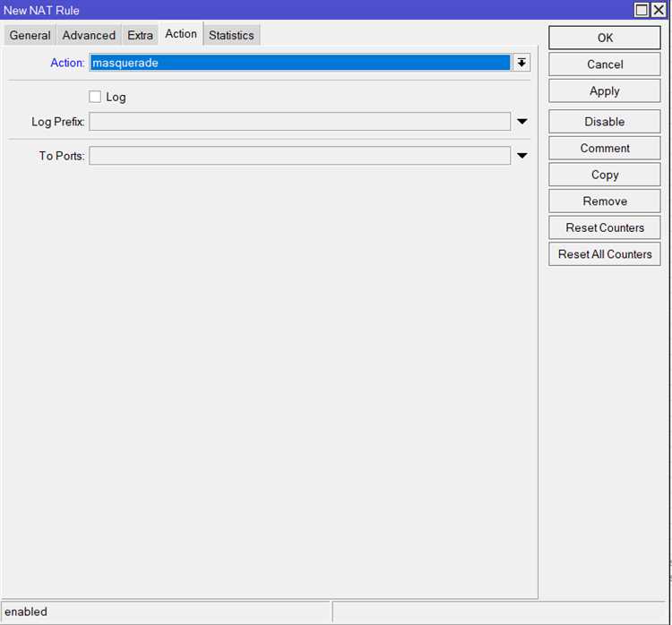Click the New NAT Rule title
This screenshot has width=672, height=625.
pos(41,10)
